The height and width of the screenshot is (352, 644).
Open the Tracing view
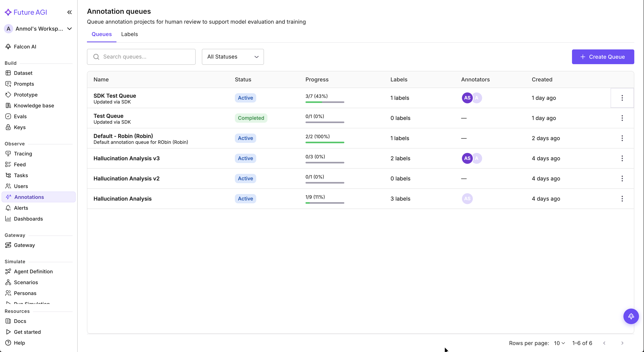(23, 154)
